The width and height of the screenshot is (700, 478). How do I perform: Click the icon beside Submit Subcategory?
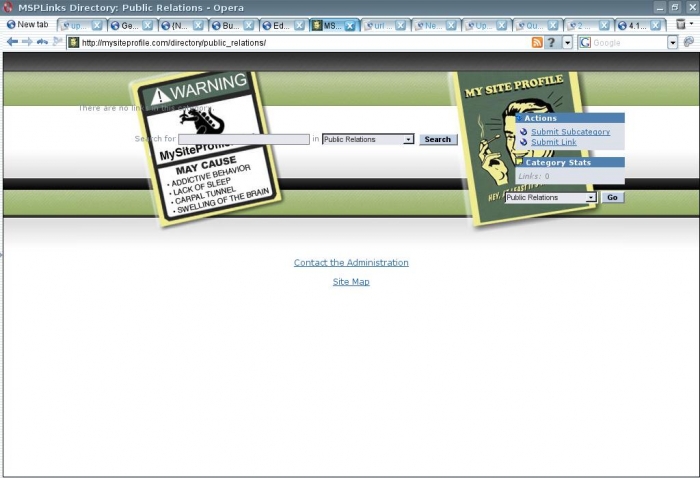523,132
